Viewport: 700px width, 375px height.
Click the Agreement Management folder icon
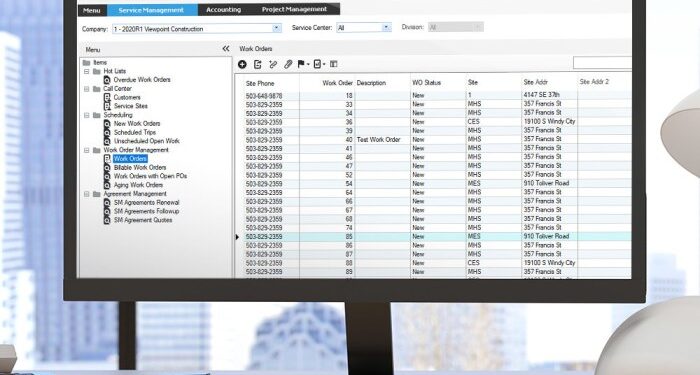click(97, 194)
